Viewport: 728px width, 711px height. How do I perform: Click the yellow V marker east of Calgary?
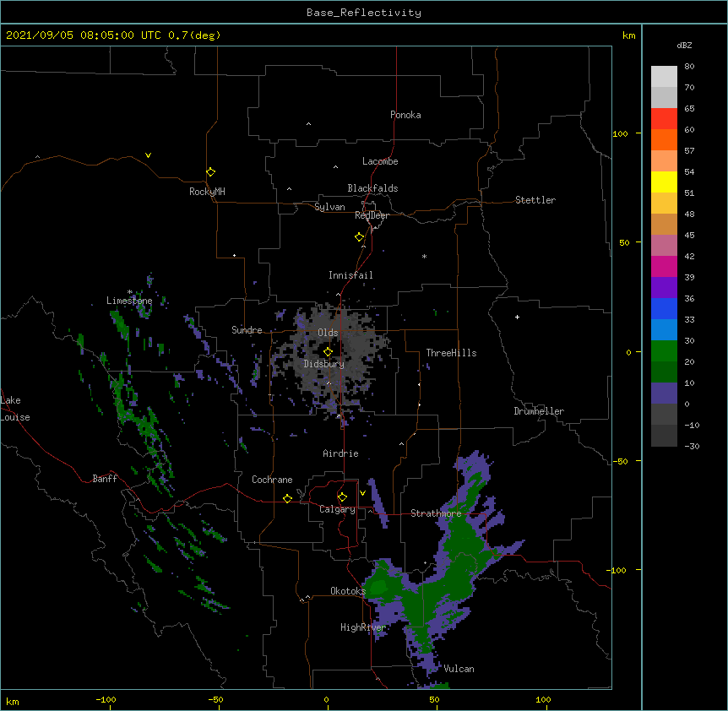pyautogui.click(x=362, y=493)
